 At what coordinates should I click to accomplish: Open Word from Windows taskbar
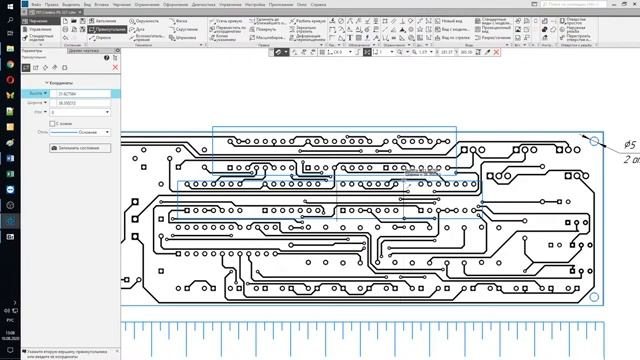point(10,158)
